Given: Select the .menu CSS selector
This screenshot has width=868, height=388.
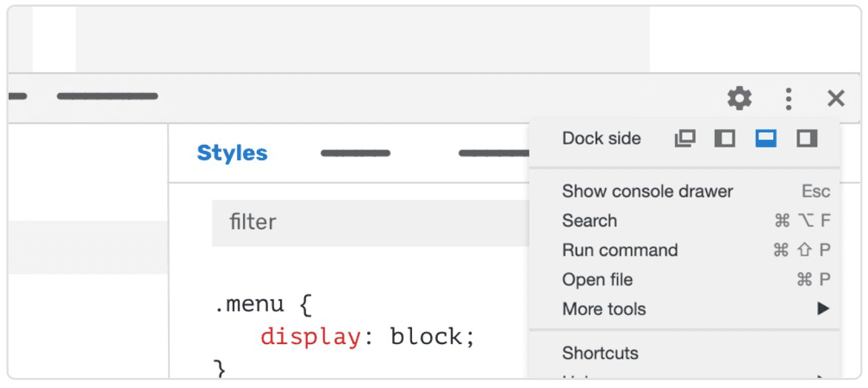Looking at the screenshot, I should [250, 305].
